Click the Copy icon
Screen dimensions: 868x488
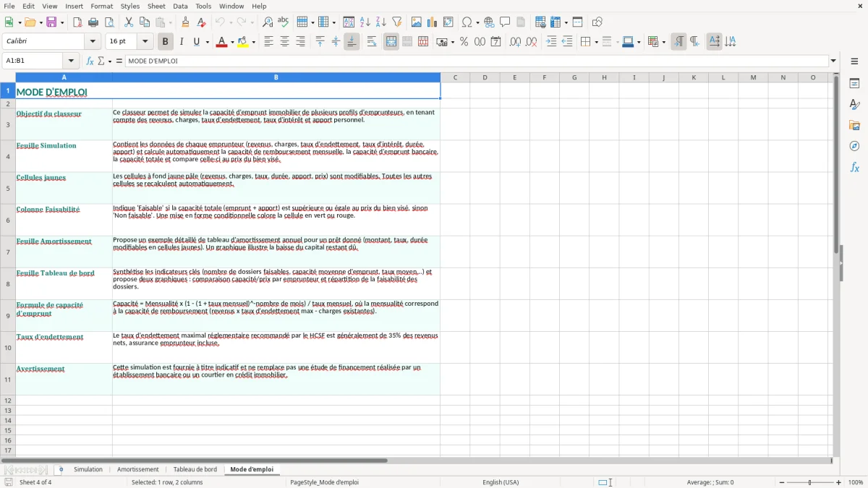pyautogui.click(x=145, y=22)
